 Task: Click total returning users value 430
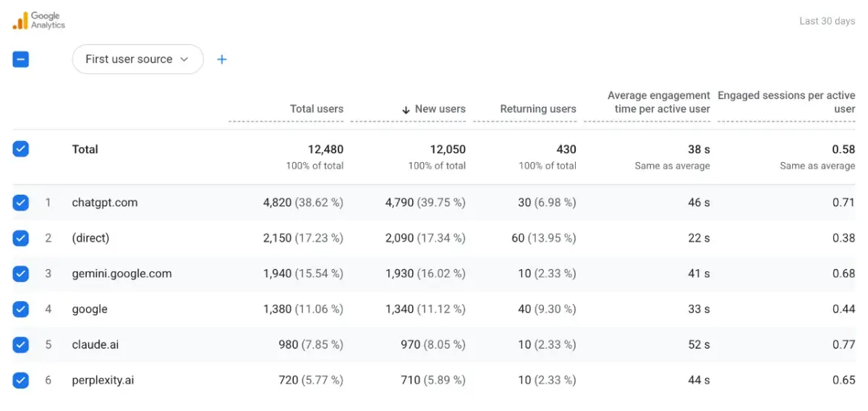[x=566, y=149]
